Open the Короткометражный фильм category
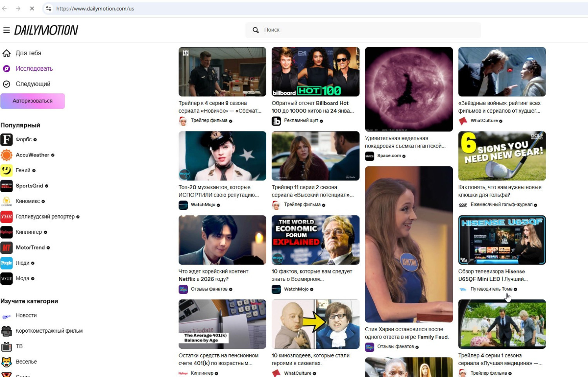This screenshot has width=588, height=377. tap(49, 331)
